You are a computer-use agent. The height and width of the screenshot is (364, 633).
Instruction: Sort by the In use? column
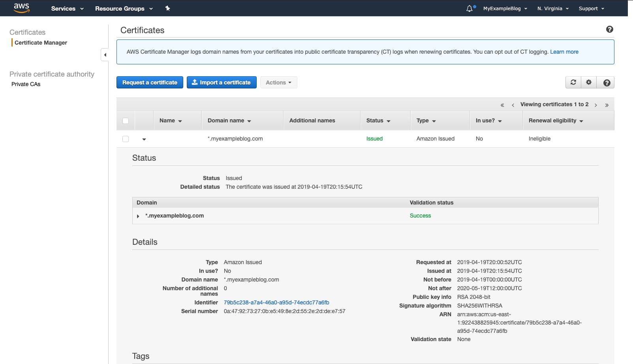pyautogui.click(x=488, y=120)
